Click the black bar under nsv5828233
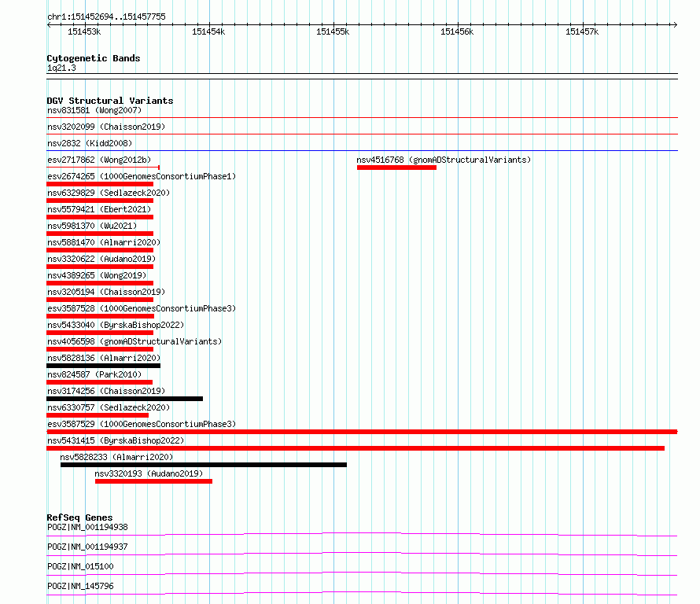This screenshot has height=604, width=700. (204, 465)
